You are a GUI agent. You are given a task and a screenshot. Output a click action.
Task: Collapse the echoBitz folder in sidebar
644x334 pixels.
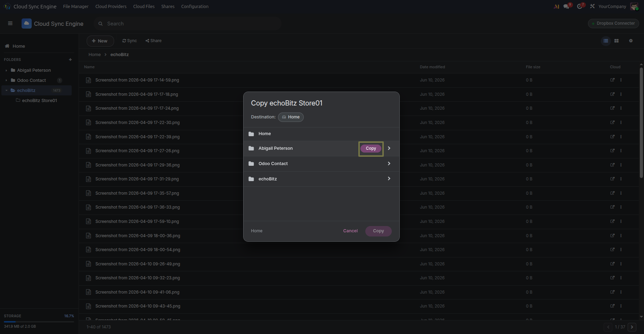pyautogui.click(x=6, y=91)
